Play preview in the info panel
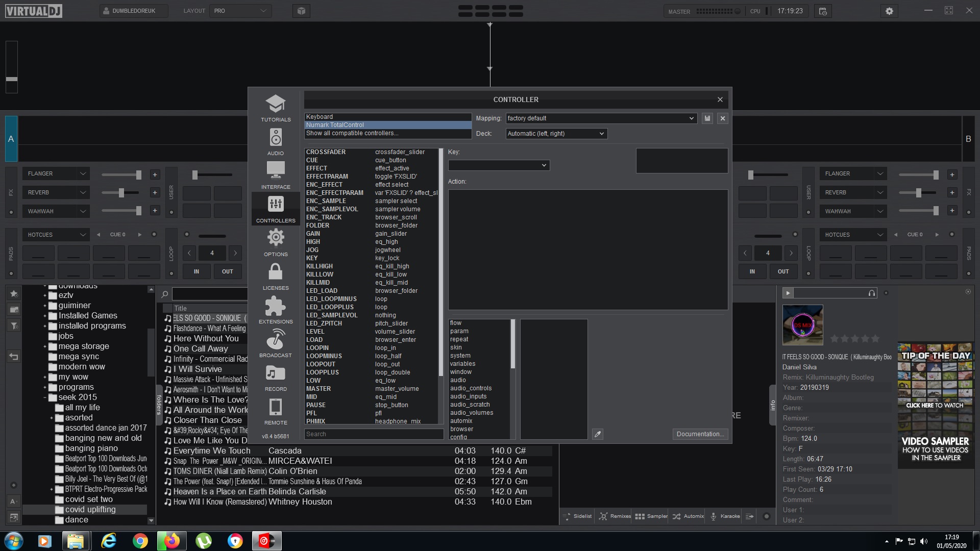This screenshot has width=980, height=551. pos(788,293)
